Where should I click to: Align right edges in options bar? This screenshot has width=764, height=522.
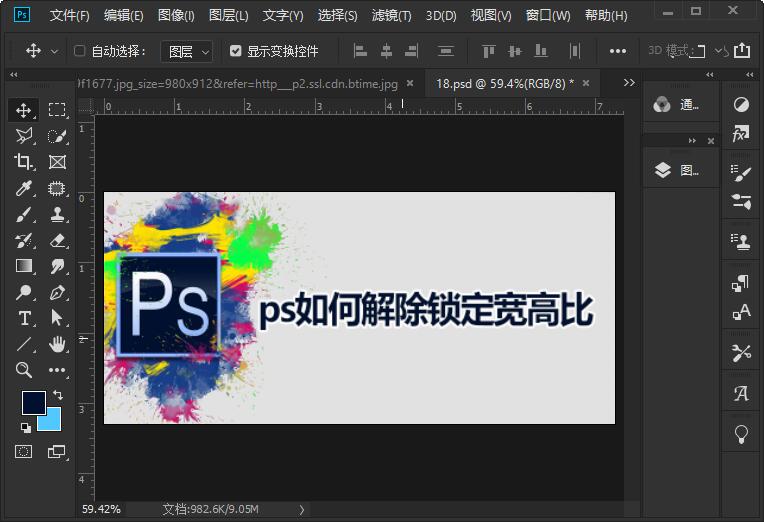pyautogui.click(x=412, y=51)
